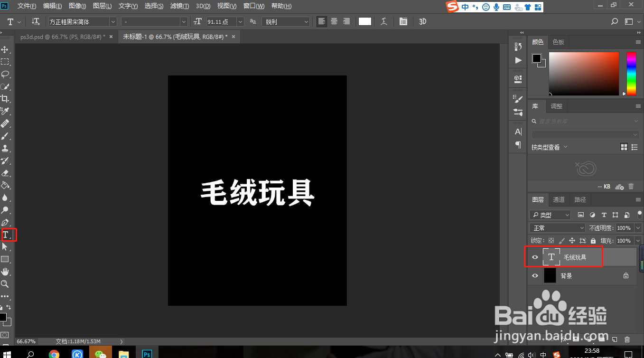Screen dimensions: 644x358
Task: Hide the 毛绒玩具 text layer
Action: [535, 257]
